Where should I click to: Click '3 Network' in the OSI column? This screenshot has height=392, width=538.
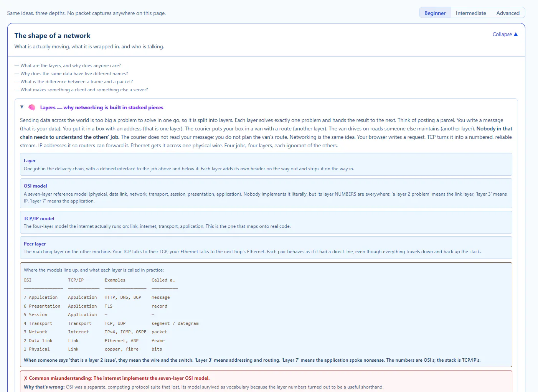[35, 332]
